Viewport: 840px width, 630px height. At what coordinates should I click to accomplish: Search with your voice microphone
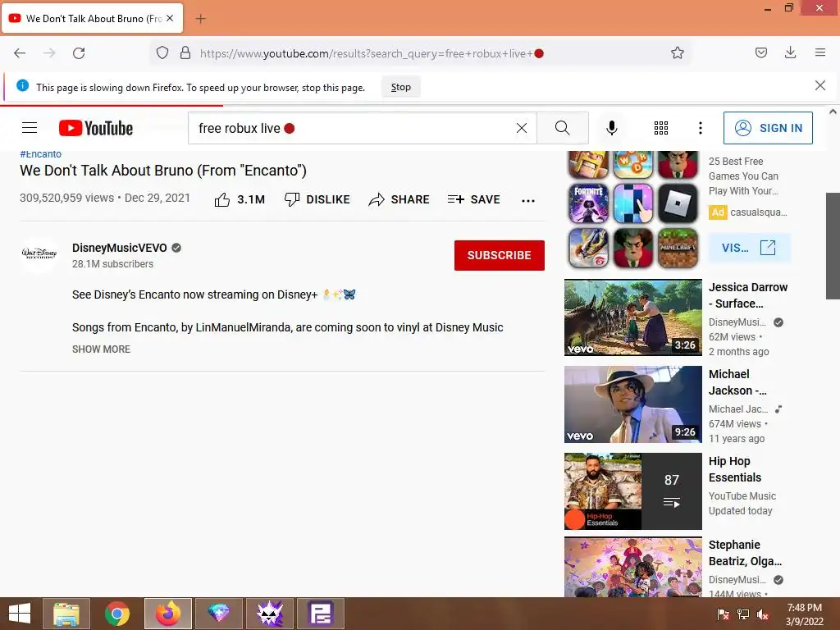tap(612, 128)
